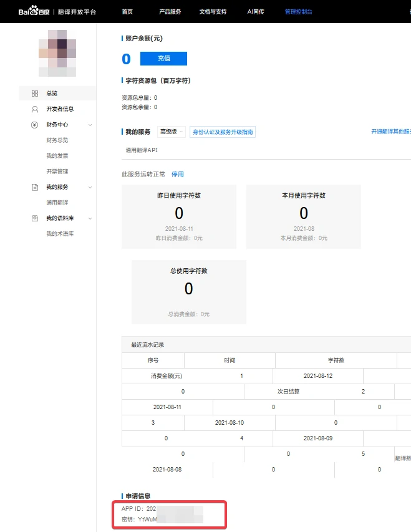Click the 昨日使用字符数 card
Screen dimensions: 411x532
pyautogui.click(x=179, y=216)
